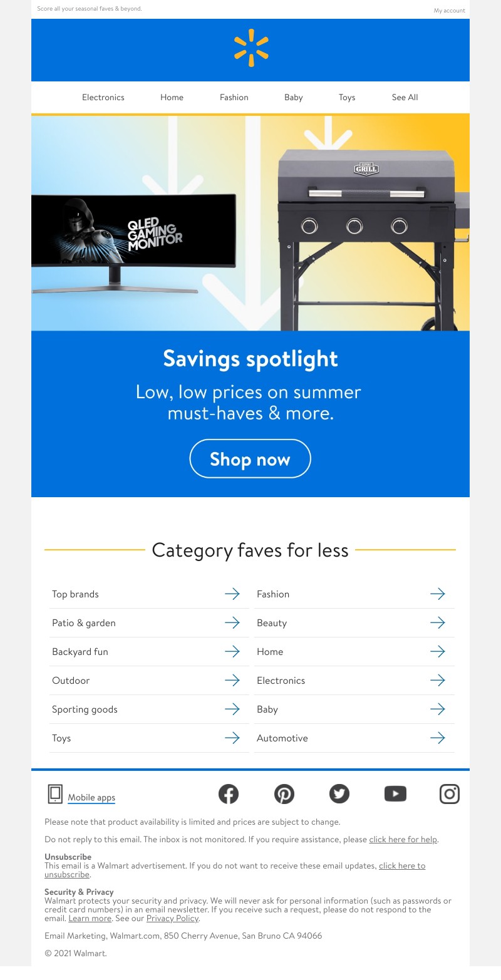Screen dimensions: 501x980
Task: Open the Twitter social icon
Action: tap(339, 794)
